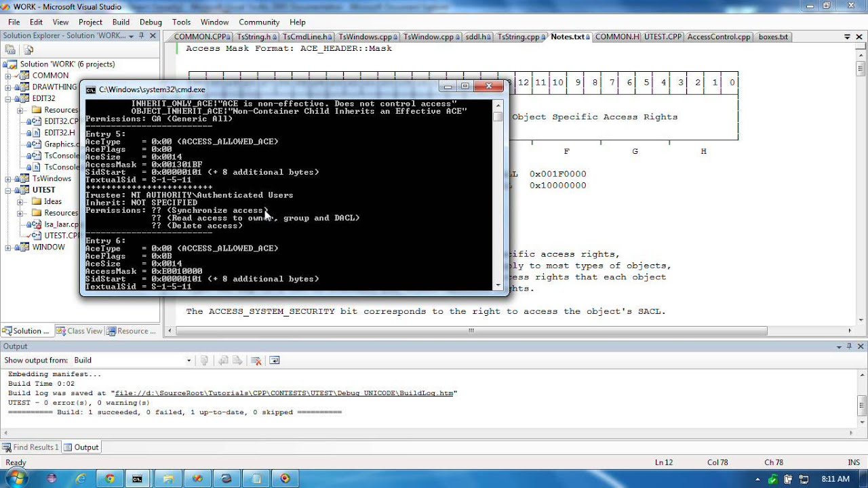Switch to the AccessControl.cpp tab

pyautogui.click(x=719, y=37)
